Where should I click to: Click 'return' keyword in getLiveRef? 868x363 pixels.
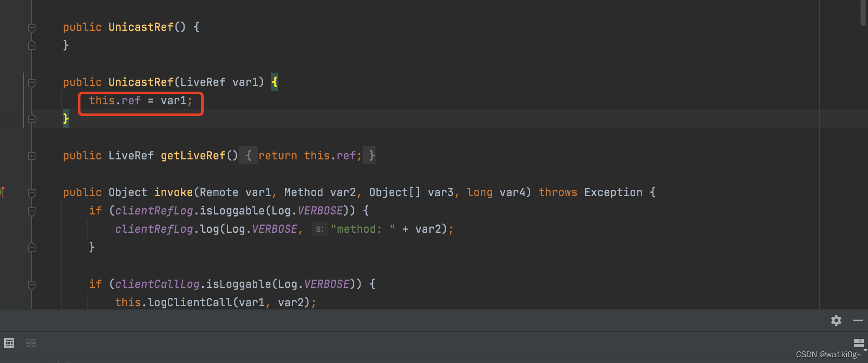point(278,156)
